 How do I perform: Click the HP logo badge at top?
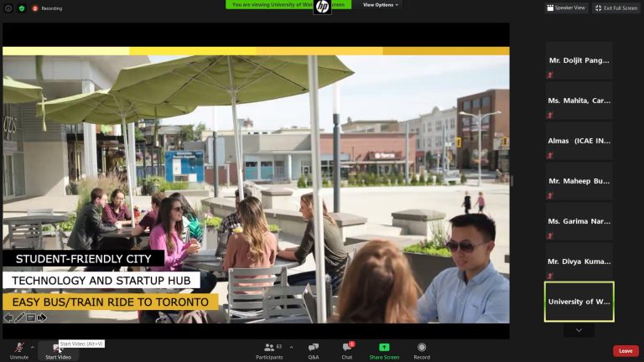(x=322, y=7)
